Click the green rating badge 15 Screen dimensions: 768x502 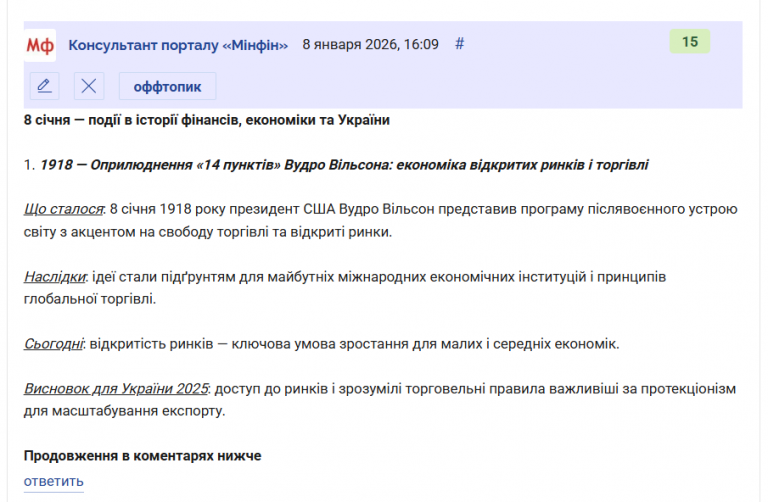coord(690,42)
